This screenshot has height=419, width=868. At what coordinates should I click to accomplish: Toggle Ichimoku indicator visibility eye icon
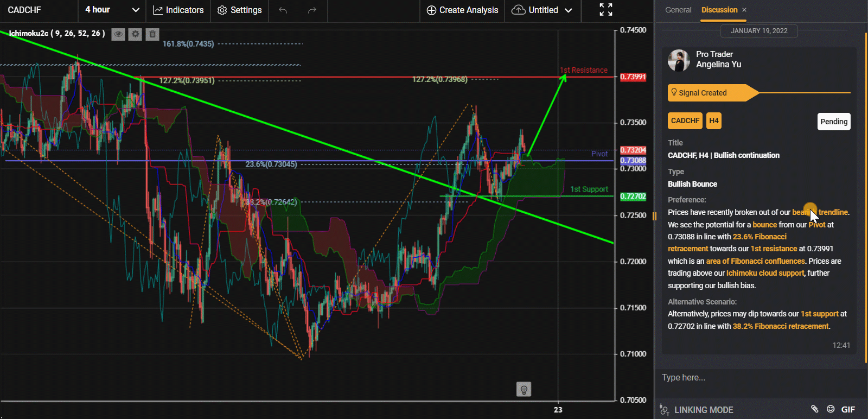(x=118, y=34)
